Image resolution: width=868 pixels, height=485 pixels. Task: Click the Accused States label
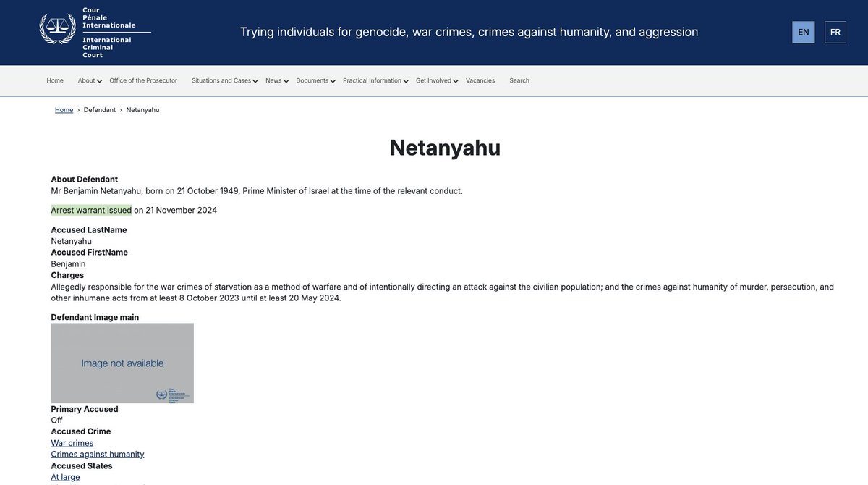pos(82,466)
